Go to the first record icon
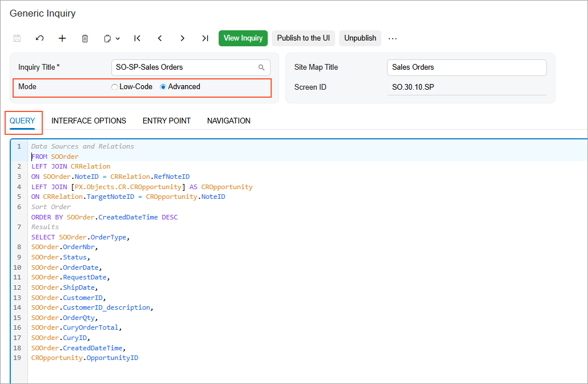Viewport: 588px width, 384px height. click(x=137, y=38)
